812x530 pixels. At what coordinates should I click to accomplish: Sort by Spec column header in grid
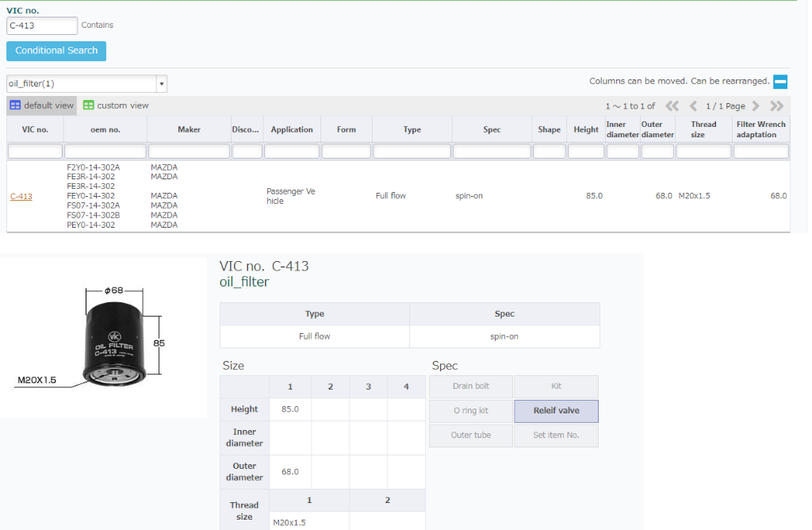pyautogui.click(x=492, y=129)
